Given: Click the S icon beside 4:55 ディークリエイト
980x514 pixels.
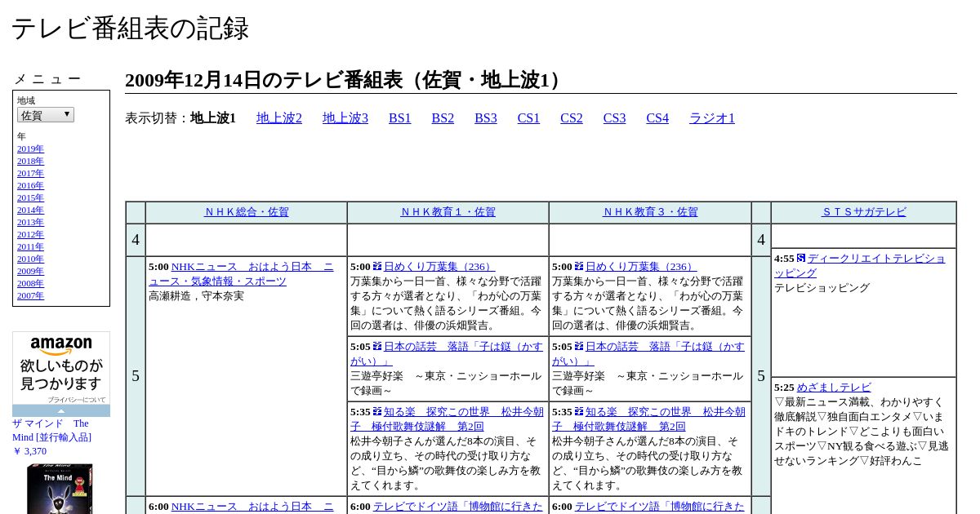Looking at the screenshot, I should pyautogui.click(x=801, y=259).
